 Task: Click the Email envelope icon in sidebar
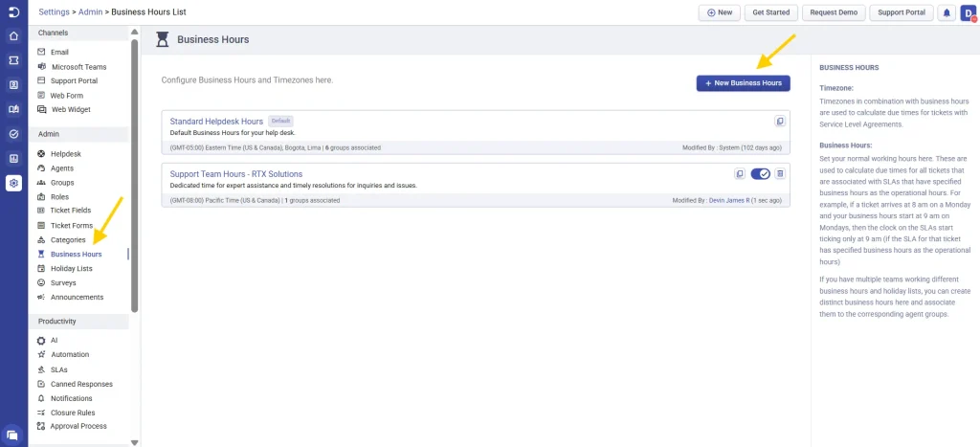[x=41, y=52]
